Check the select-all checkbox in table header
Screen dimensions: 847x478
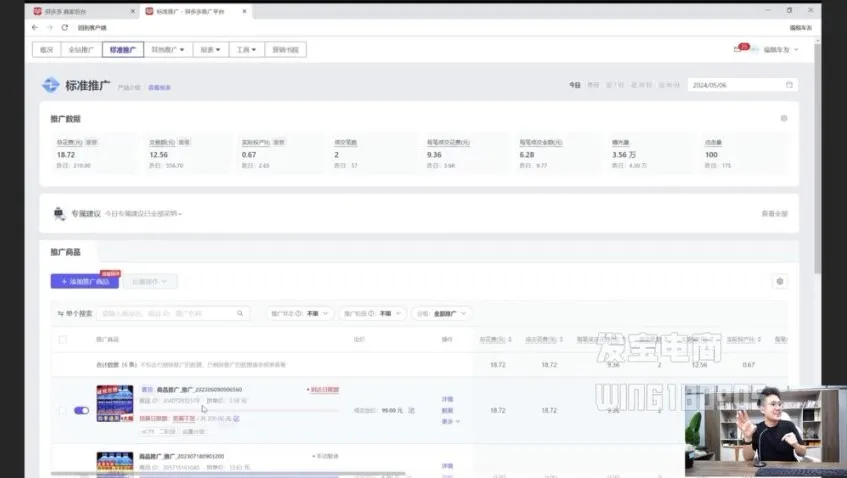click(63, 340)
